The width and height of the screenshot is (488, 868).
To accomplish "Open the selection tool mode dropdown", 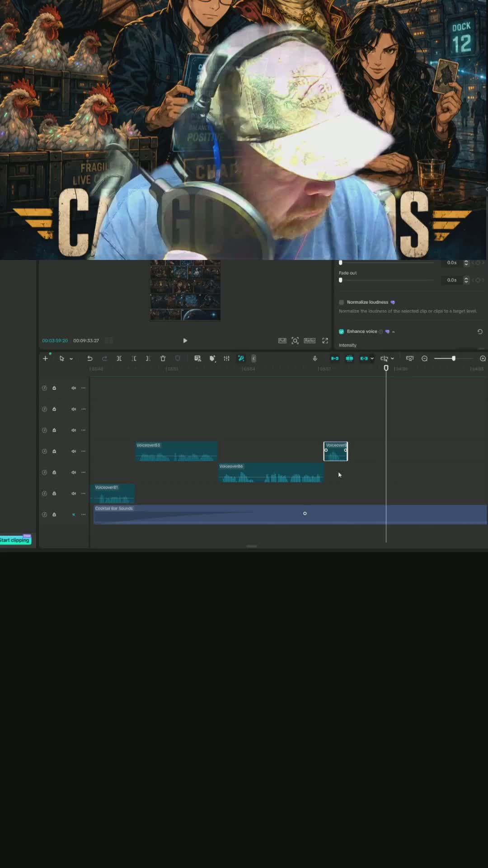I will coord(71,359).
